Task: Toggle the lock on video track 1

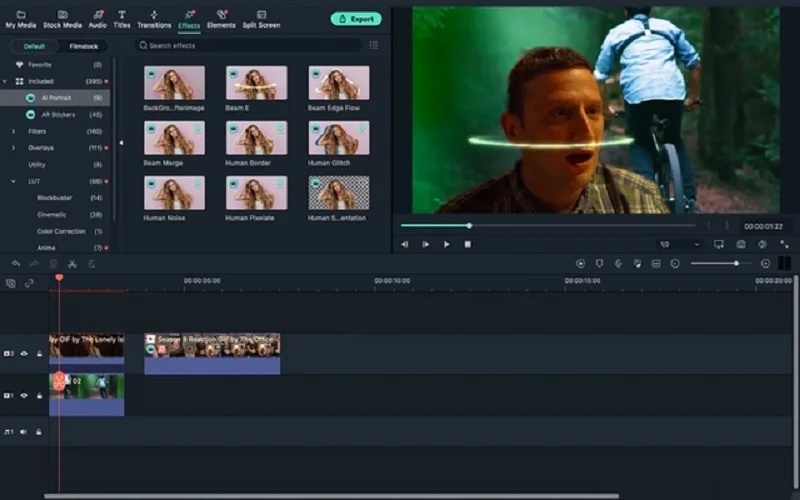Action: (40, 395)
